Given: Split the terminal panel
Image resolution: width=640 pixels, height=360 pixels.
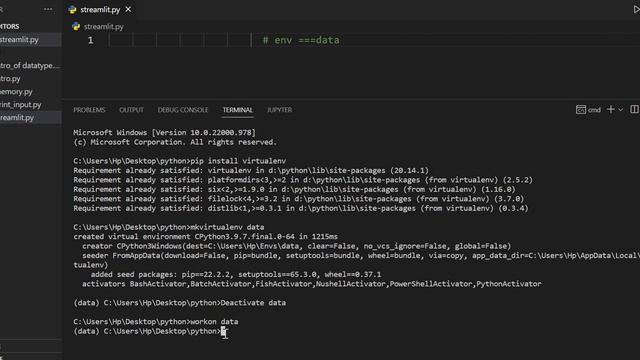Looking at the screenshot, I should [634, 109].
